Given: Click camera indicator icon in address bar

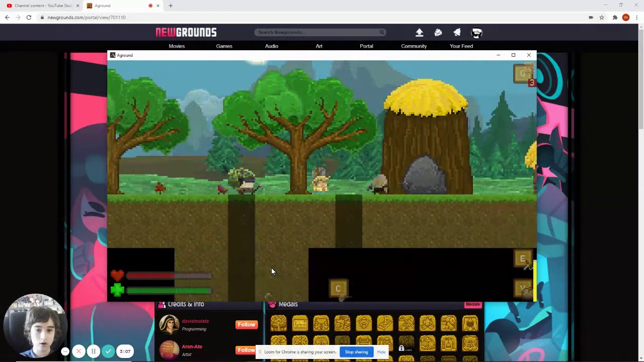Looking at the screenshot, I should pos(591,17).
